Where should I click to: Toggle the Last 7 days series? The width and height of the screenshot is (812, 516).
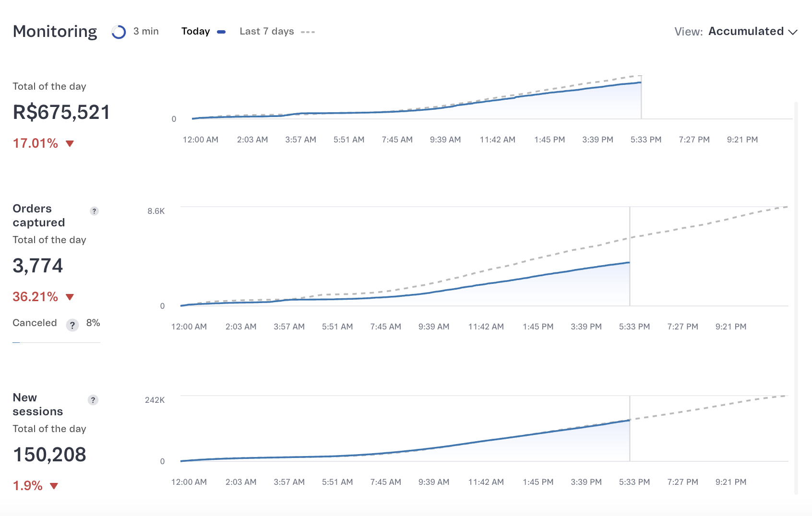click(x=266, y=32)
